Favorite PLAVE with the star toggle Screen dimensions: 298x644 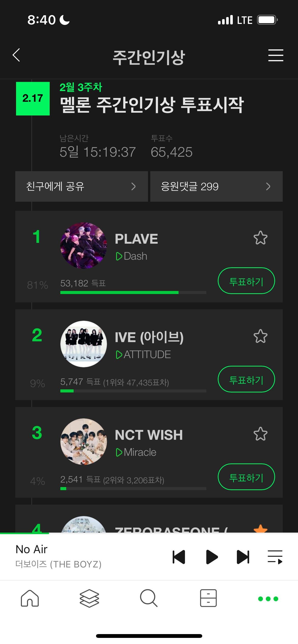point(260,238)
